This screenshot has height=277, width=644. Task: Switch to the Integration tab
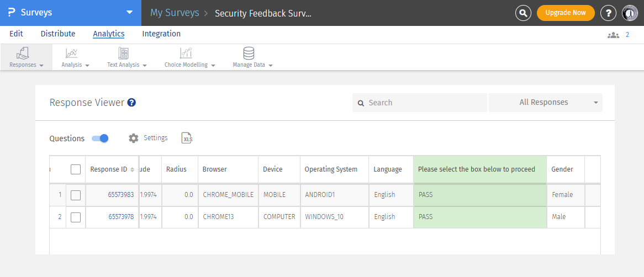[161, 34]
